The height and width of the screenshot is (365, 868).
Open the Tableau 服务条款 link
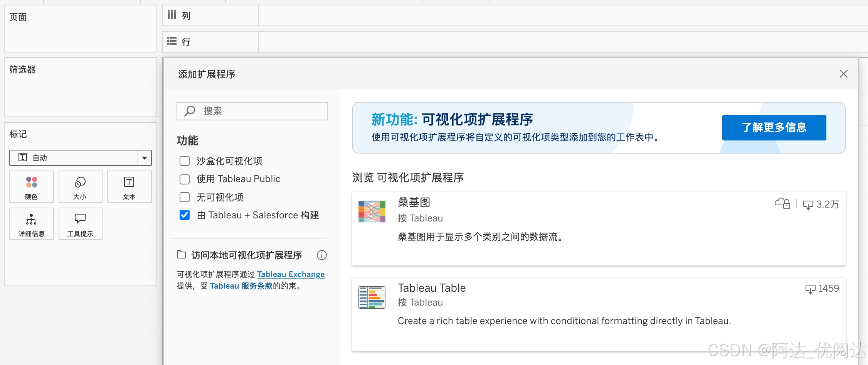[x=241, y=286]
